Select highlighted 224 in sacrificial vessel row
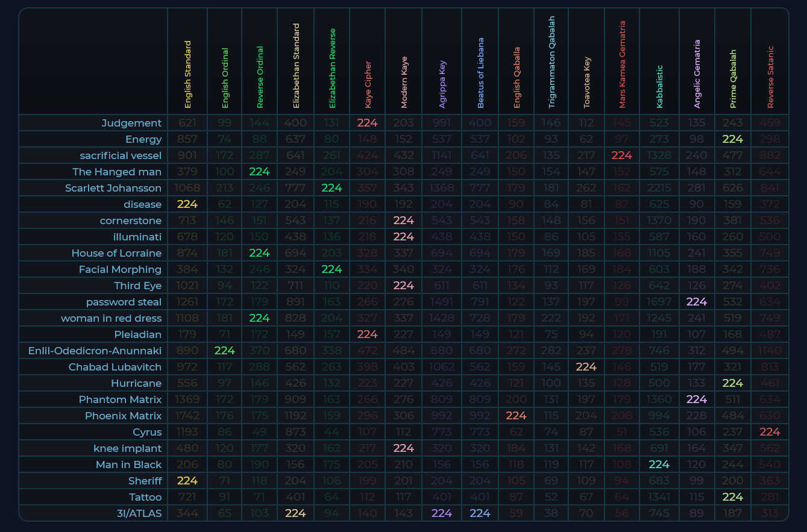 tap(621, 155)
